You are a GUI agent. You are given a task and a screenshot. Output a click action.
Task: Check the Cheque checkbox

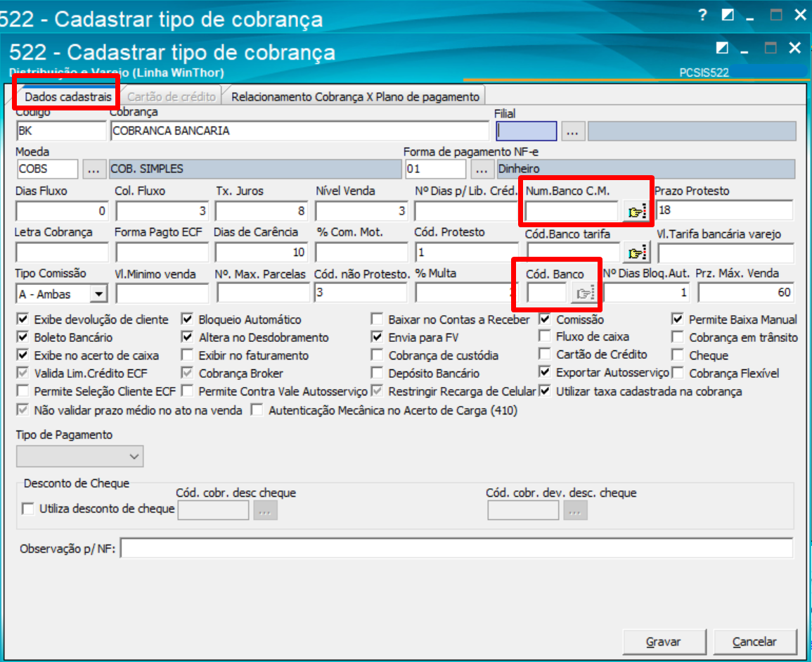pos(677,355)
